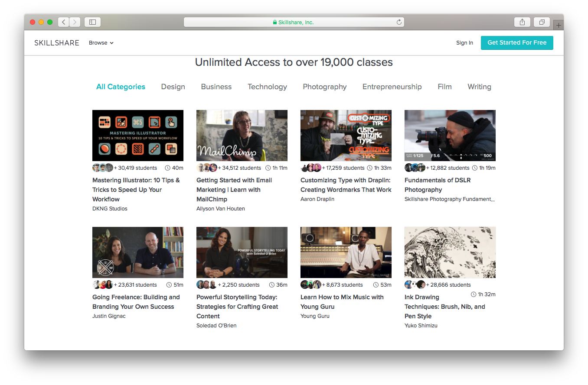This screenshot has height=385, width=588.
Task: Click the clock icon beside 36m duration
Action: tap(272, 285)
